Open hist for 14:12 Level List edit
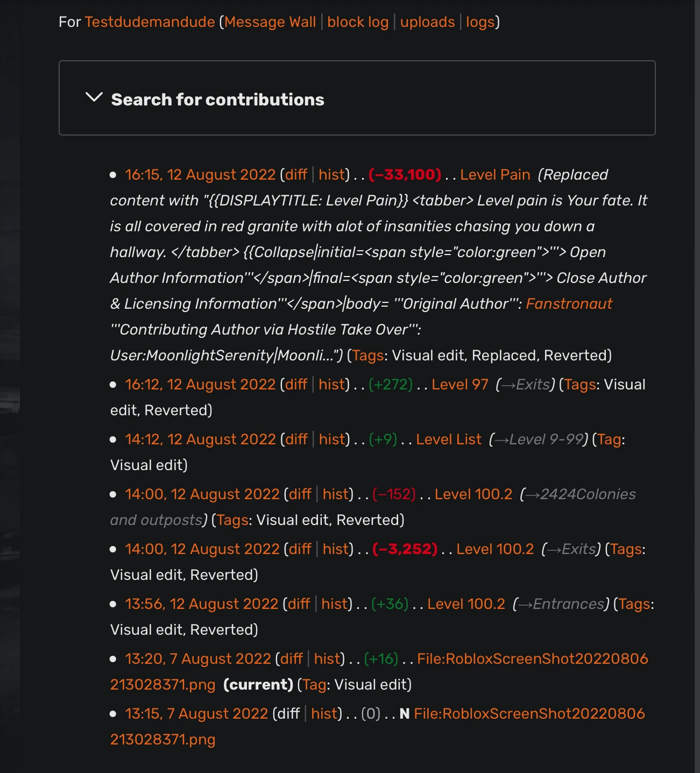Viewport: 700px width, 773px height. pos(332,439)
